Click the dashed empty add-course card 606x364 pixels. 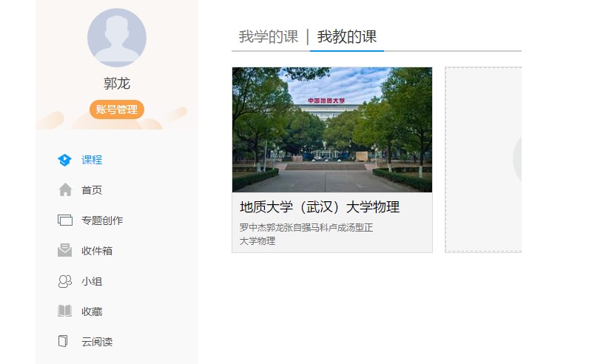click(483, 160)
